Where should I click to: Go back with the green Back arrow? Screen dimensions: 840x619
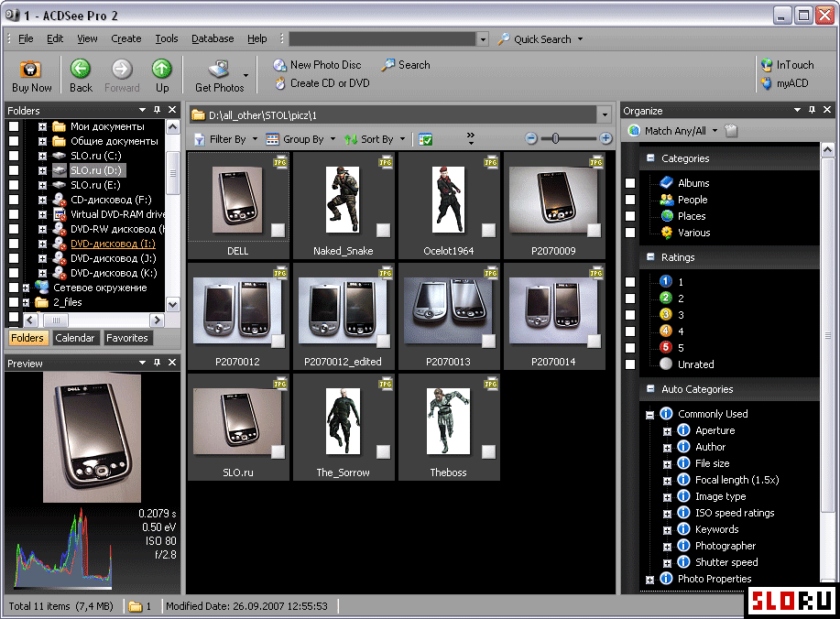pos(81,69)
